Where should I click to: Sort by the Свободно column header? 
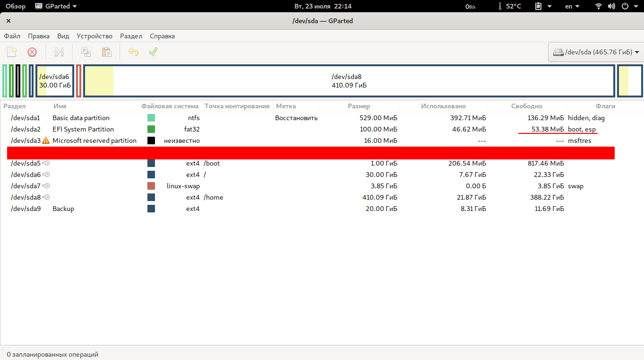pyautogui.click(x=527, y=106)
